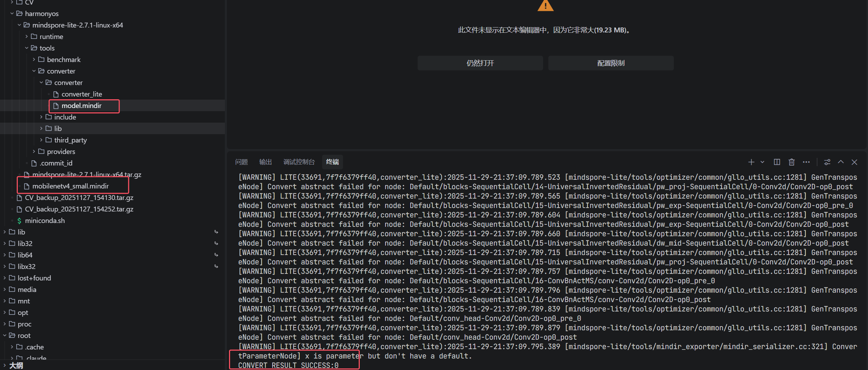Open the 调试控制台 debug console tab
Screen dimensions: 868x370
click(299, 162)
